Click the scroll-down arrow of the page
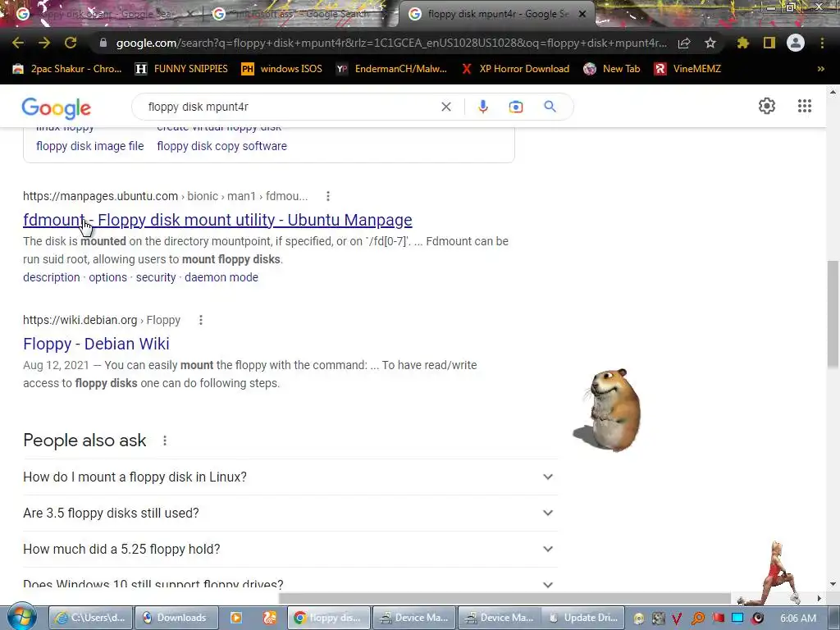 tap(833, 584)
